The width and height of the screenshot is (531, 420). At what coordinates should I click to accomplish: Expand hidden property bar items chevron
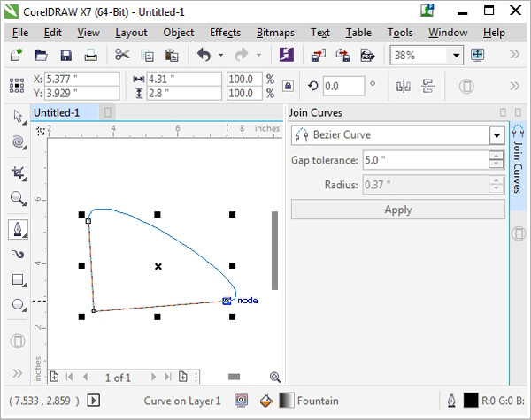515,86
